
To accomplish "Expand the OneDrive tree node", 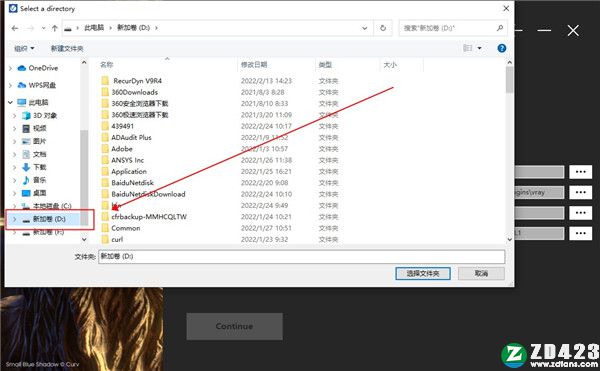I will click(x=10, y=68).
